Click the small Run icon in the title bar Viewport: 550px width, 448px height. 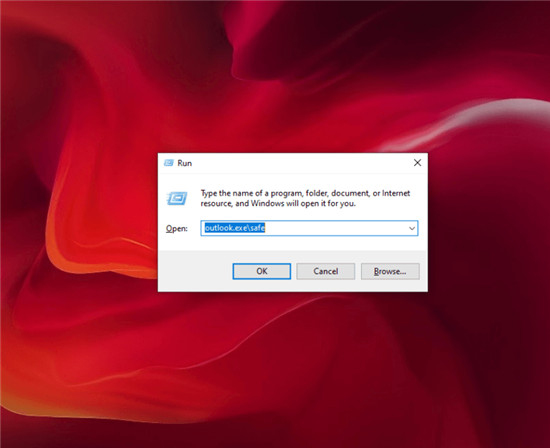169,163
